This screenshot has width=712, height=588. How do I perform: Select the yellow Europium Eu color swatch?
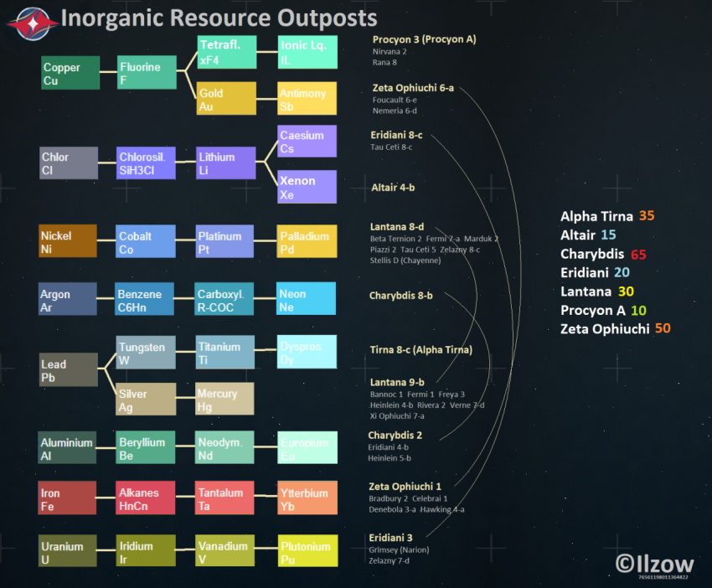tap(306, 446)
